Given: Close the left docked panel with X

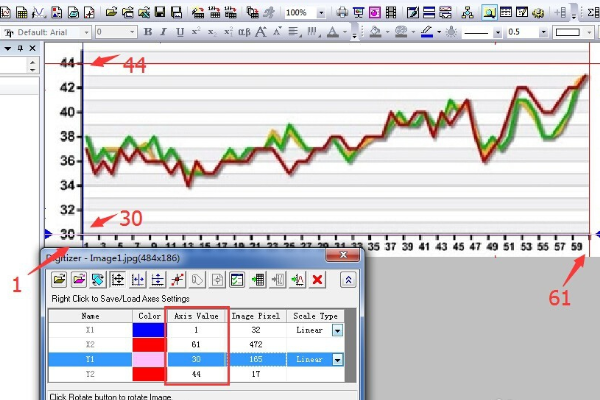Looking at the screenshot, I should pyautogui.click(x=33, y=48).
